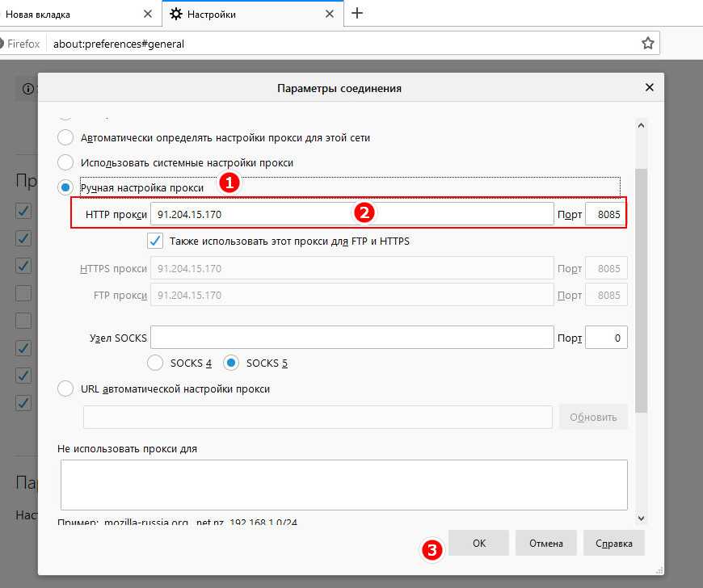Uncheck use this proxy for FTP and HTTPS
703x588 pixels.
pyautogui.click(x=156, y=241)
